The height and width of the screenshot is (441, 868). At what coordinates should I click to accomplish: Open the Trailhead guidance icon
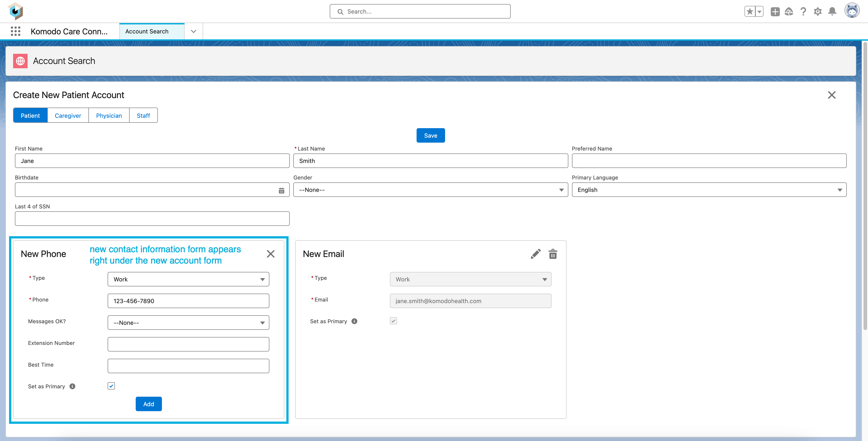coord(789,12)
